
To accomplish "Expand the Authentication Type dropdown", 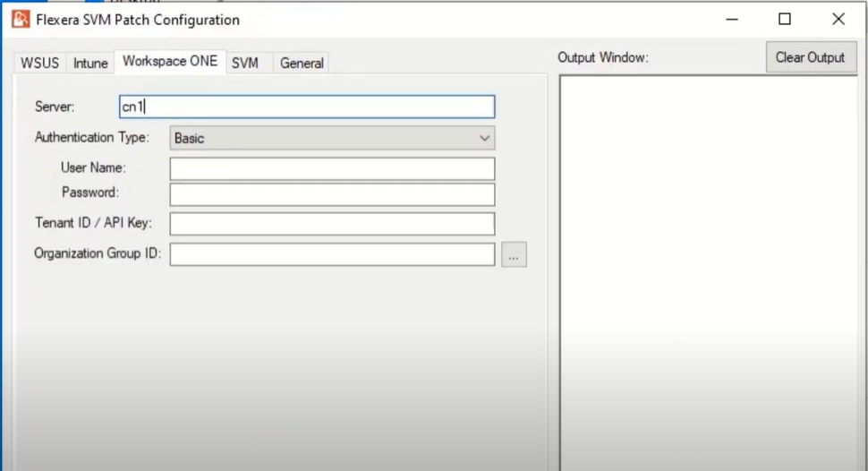I will click(x=332, y=138).
